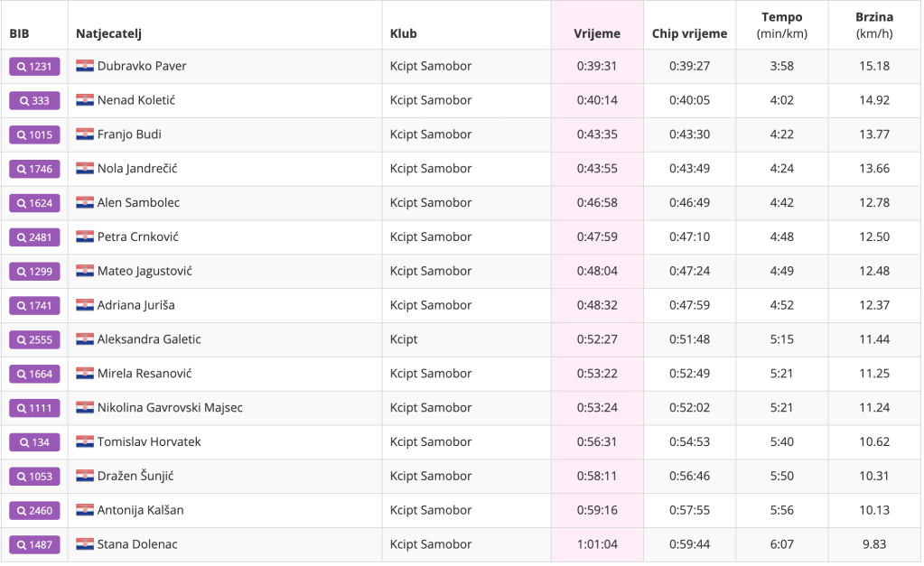The height and width of the screenshot is (566, 924).
Task: Click the Brzina (km/h) header
Action: [874, 25]
